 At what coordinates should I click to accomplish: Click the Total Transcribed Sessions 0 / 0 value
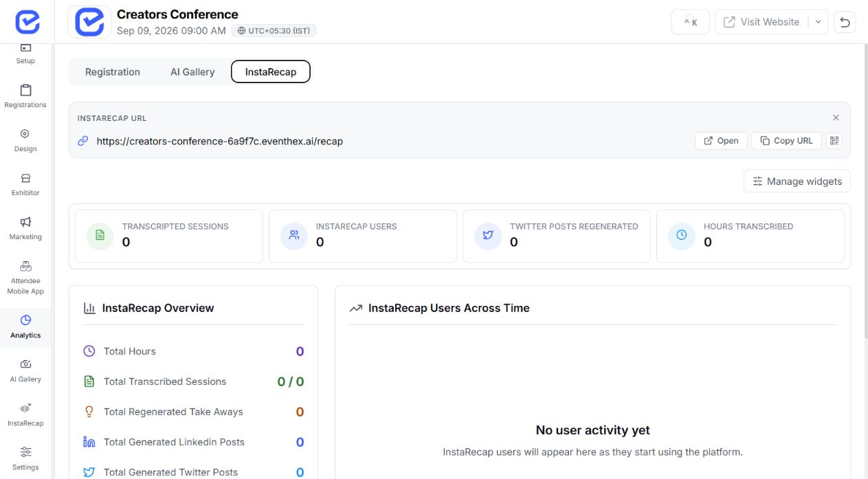(291, 381)
